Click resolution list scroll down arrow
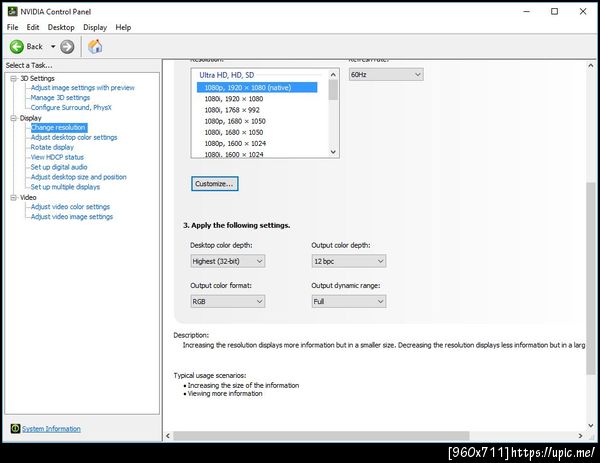Image resolution: width=600 pixels, height=463 pixels. coord(333,152)
